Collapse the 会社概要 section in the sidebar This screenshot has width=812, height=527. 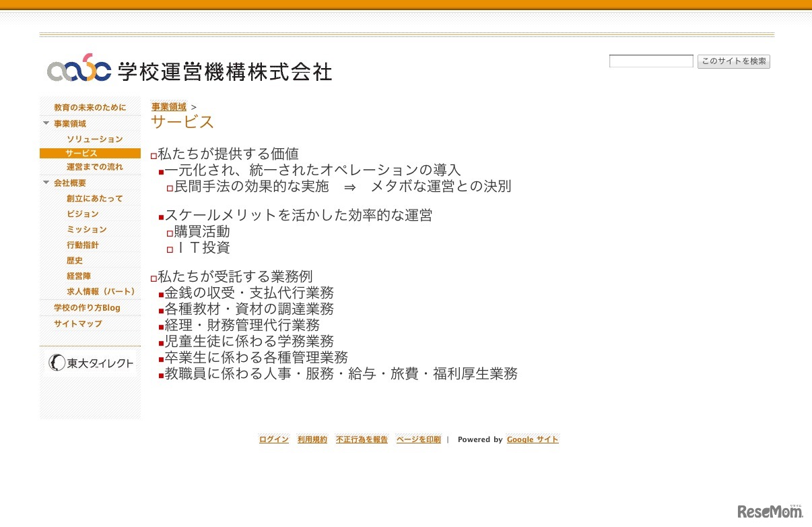pos(46,183)
